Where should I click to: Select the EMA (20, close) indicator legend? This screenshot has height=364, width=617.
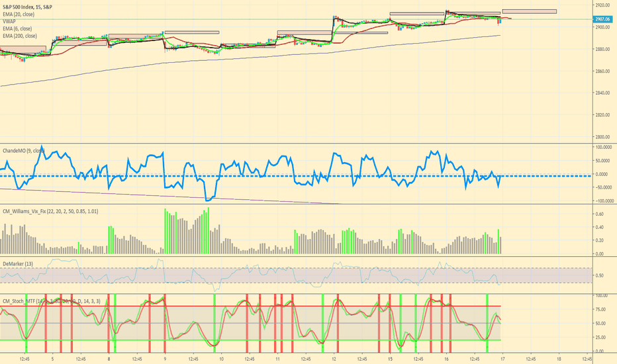19,14
